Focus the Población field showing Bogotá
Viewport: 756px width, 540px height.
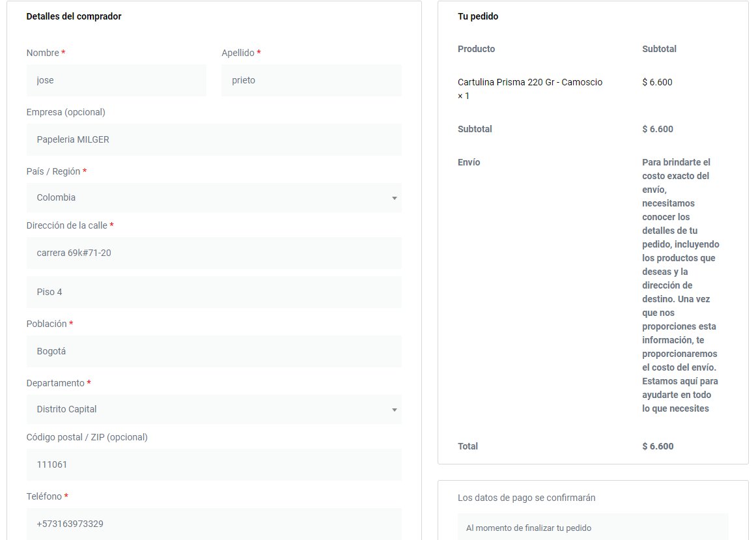point(214,351)
